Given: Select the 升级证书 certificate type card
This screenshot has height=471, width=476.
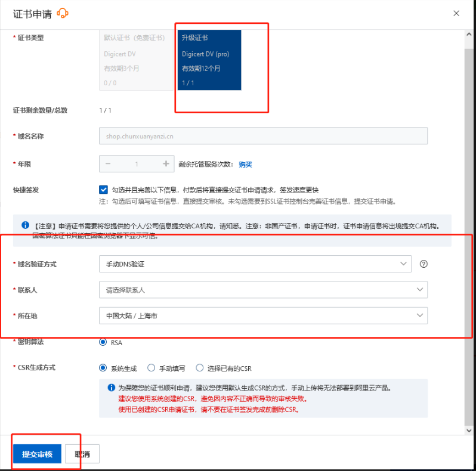Looking at the screenshot, I should pyautogui.click(x=209, y=60).
